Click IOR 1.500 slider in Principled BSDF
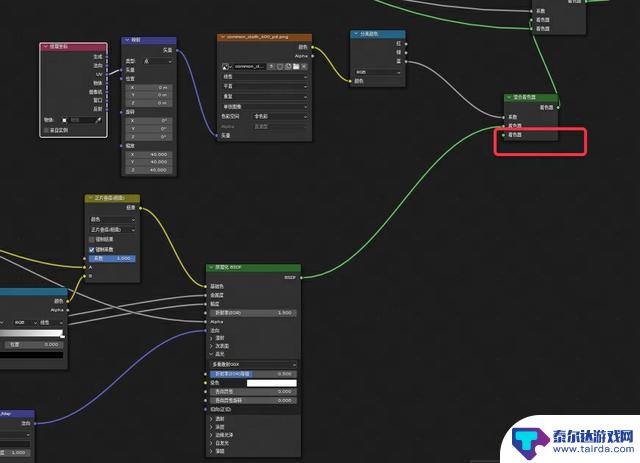 [x=253, y=313]
